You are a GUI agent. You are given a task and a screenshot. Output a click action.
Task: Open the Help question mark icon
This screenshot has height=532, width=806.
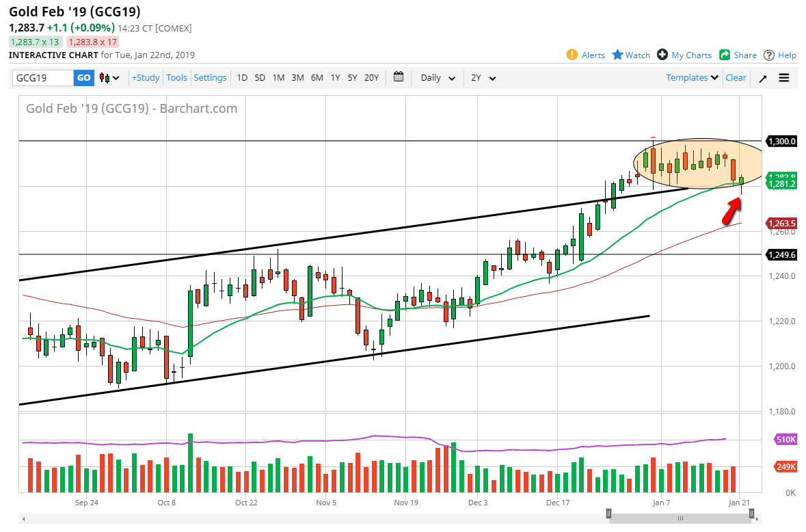pos(769,55)
